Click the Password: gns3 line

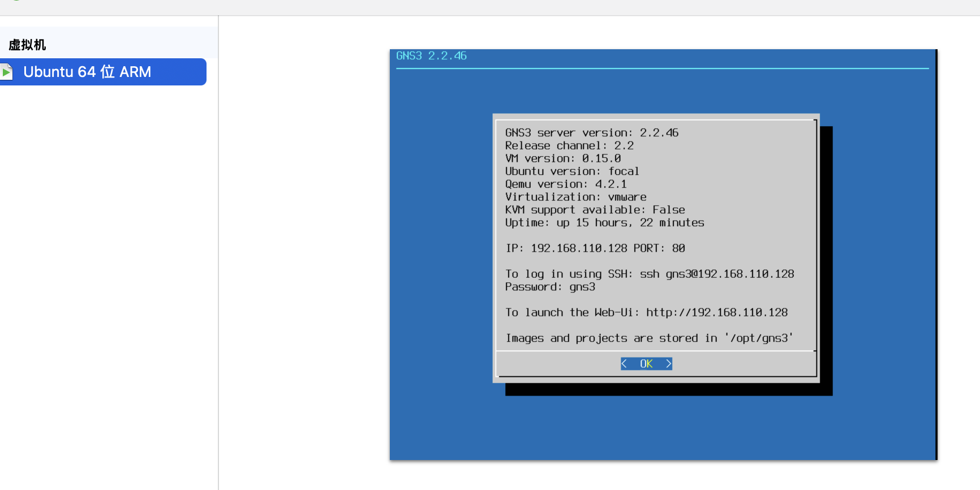pyautogui.click(x=550, y=287)
